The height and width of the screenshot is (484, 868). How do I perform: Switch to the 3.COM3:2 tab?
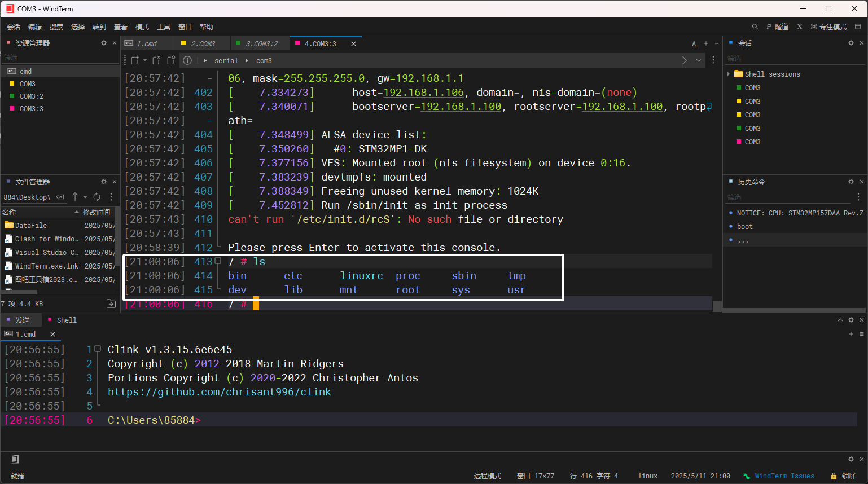point(261,43)
